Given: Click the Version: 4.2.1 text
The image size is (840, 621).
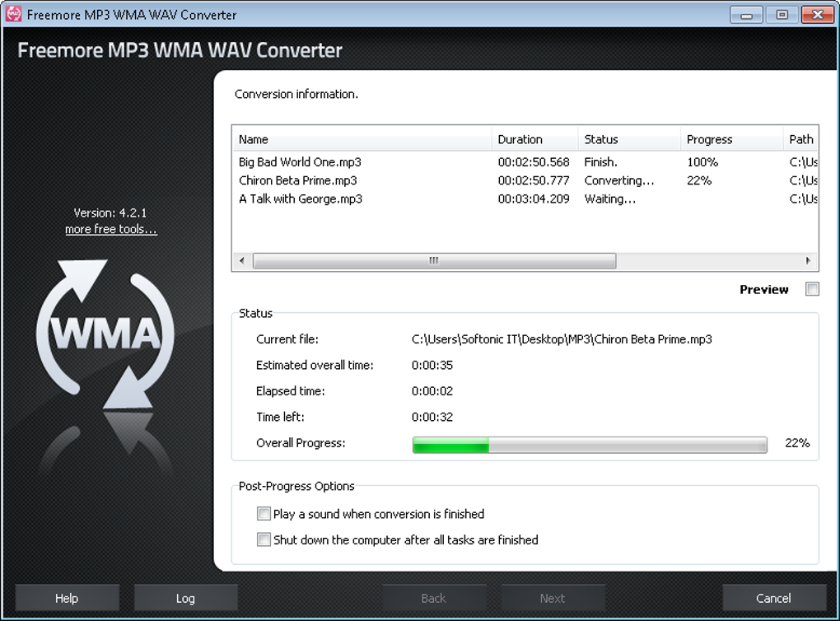Looking at the screenshot, I should click(110, 212).
